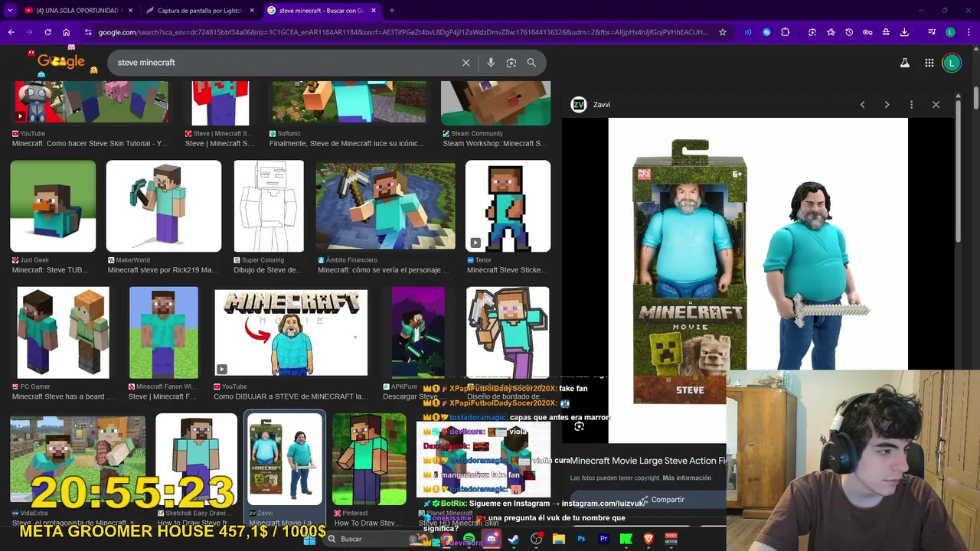Open the Chrome profile button in the toolbar

point(950,32)
